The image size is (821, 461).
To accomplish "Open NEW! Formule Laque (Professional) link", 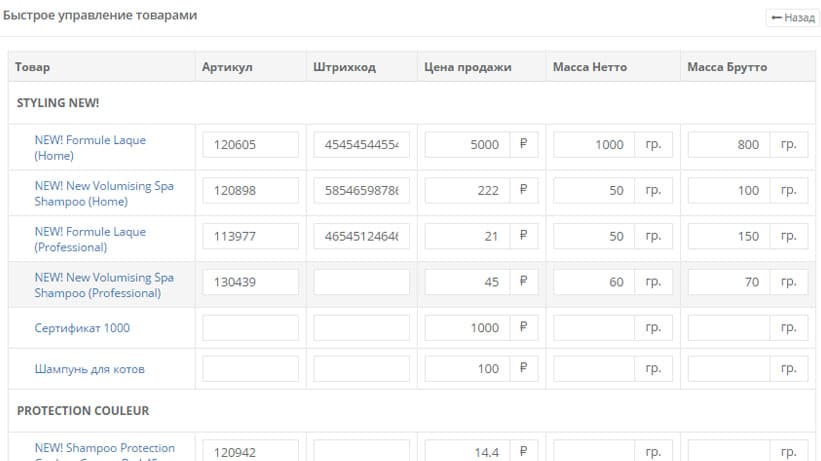I will pos(90,239).
